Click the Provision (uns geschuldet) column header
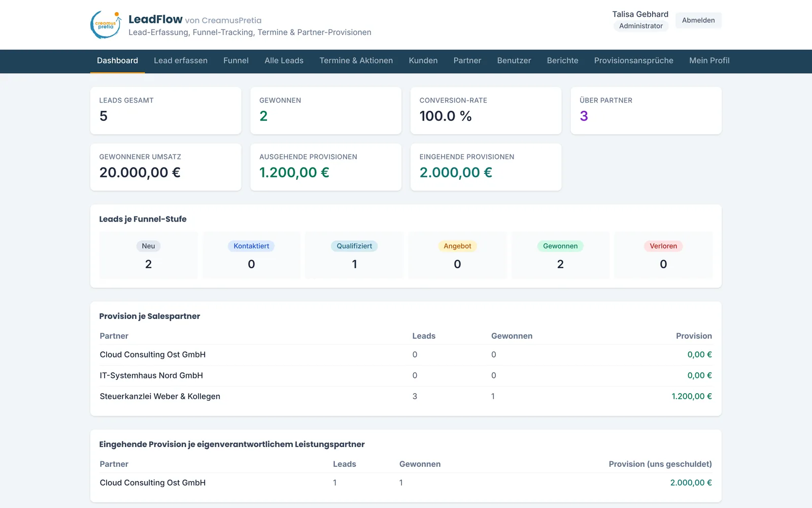The image size is (812, 508). [660, 464]
